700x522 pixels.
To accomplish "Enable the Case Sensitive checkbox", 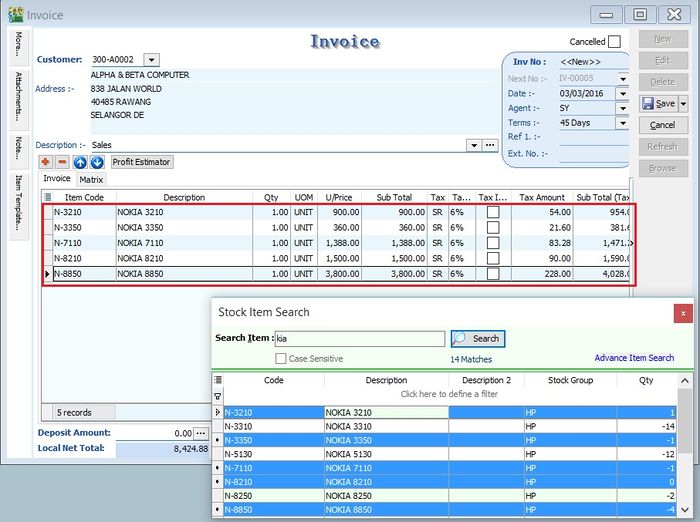I will pyautogui.click(x=281, y=359).
